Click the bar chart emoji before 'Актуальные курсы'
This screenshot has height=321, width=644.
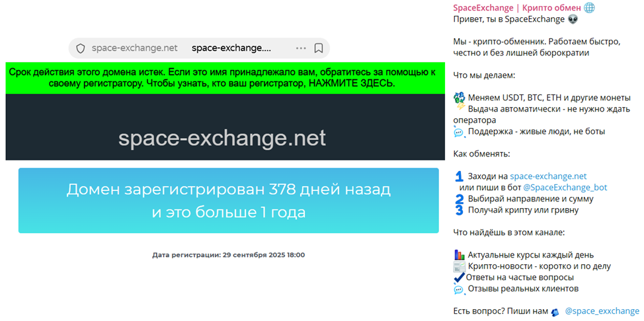tap(459, 255)
